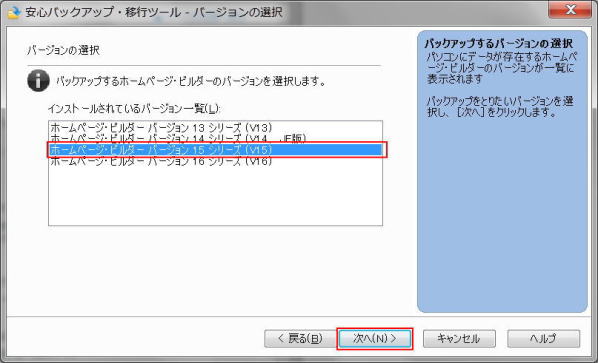The height and width of the screenshot is (363, 598).
Task: Click the round info icon
Action: click(x=38, y=80)
